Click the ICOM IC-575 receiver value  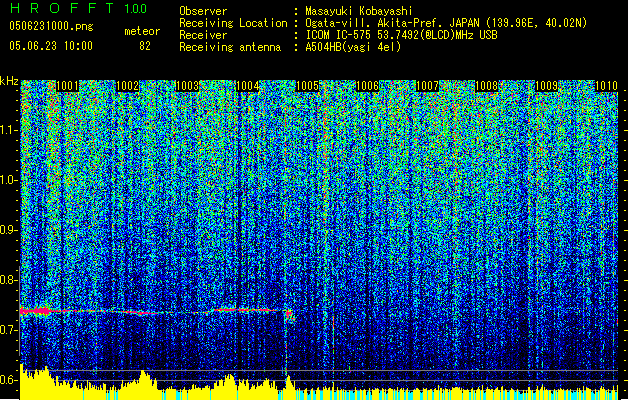pos(401,35)
